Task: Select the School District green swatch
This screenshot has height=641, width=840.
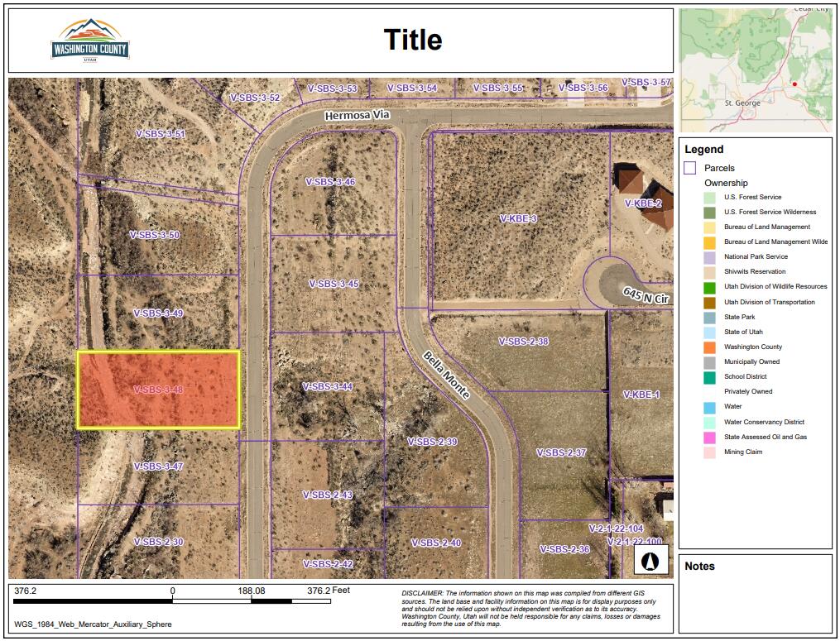Action: click(x=709, y=377)
